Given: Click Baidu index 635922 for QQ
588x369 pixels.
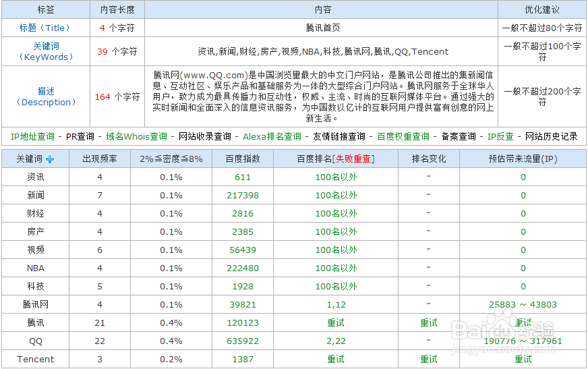Looking at the screenshot, I should pos(243,341).
